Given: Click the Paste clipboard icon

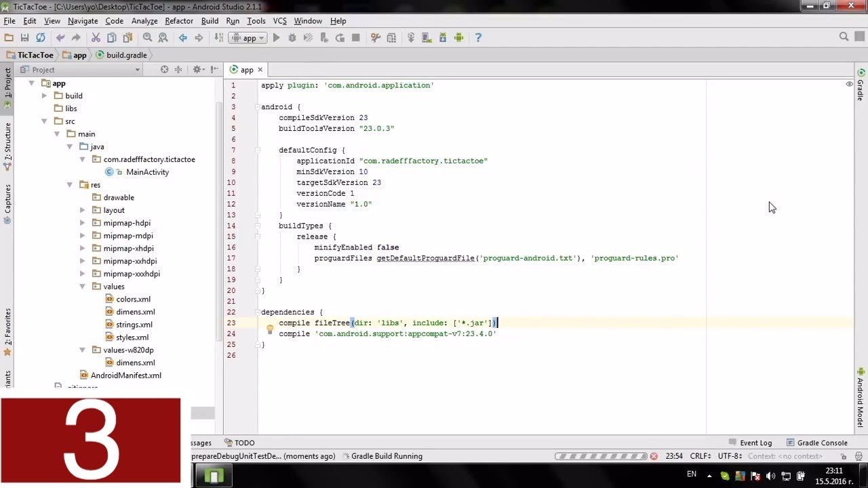Looking at the screenshot, I should [127, 38].
